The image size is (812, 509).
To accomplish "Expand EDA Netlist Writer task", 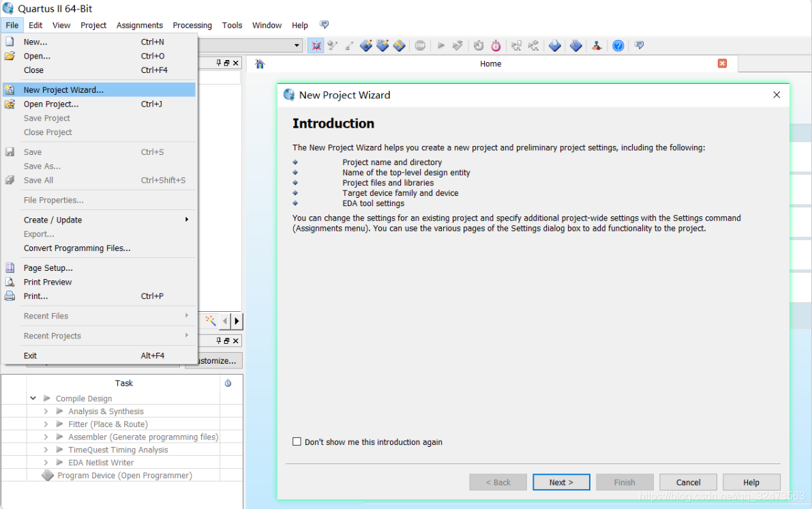I will point(46,463).
